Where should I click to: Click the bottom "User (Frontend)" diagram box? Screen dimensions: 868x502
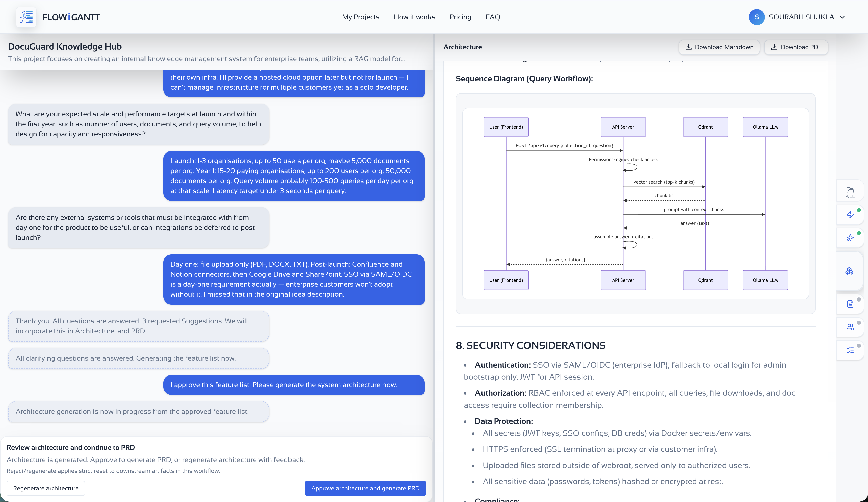pos(506,280)
